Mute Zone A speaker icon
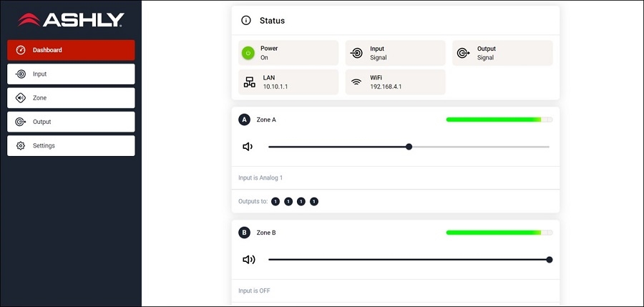644x307 pixels. 248,147
